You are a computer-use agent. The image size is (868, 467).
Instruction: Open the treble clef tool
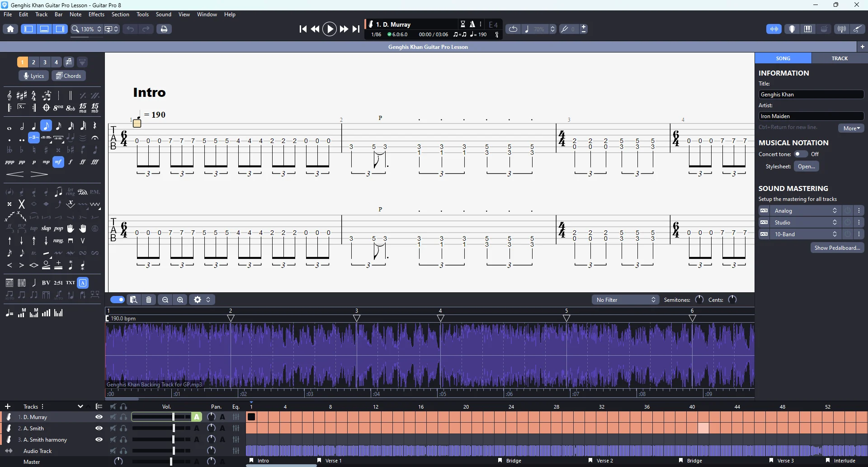coord(9,95)
